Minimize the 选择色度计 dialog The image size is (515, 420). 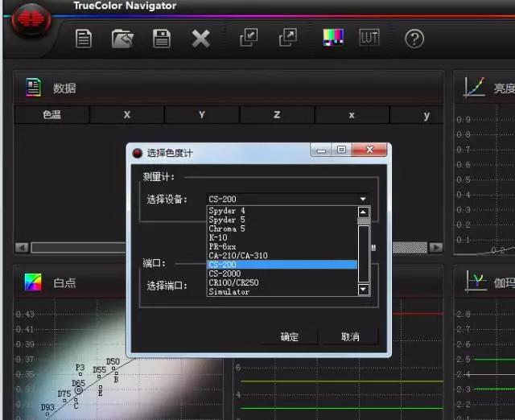coord(321,150)
